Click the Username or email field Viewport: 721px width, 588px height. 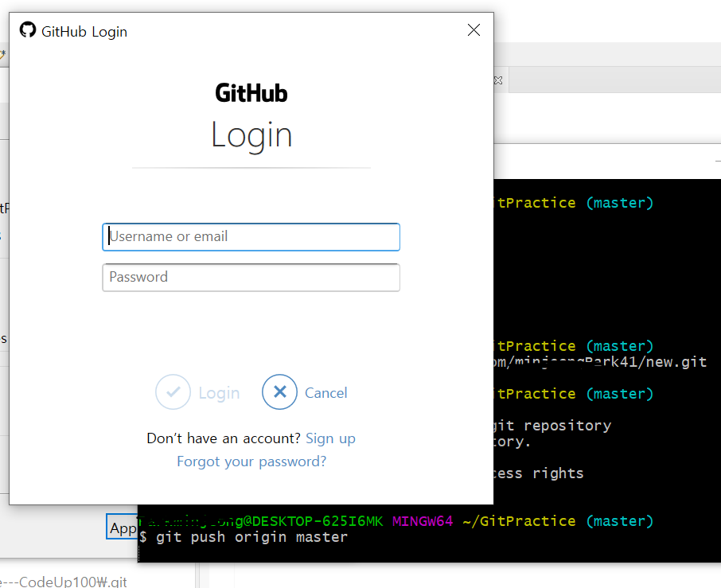[251, 237]
